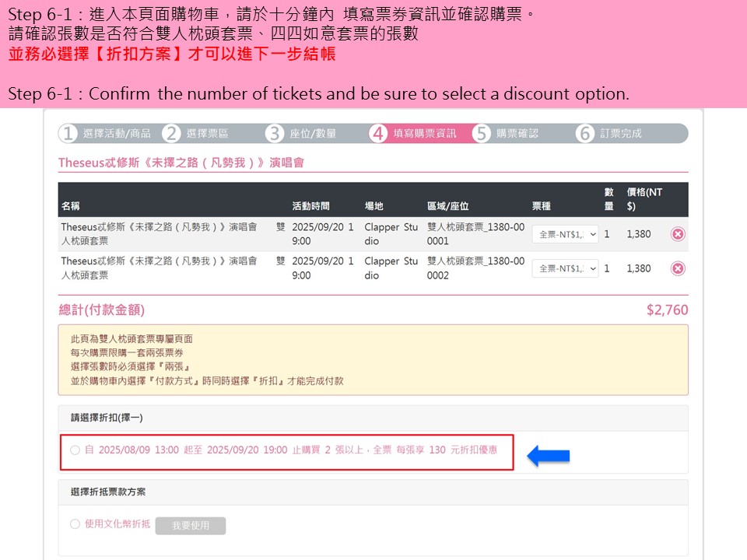Click the step 3 circle icon
Screen dimensions: 747x560
click(275, 134)
